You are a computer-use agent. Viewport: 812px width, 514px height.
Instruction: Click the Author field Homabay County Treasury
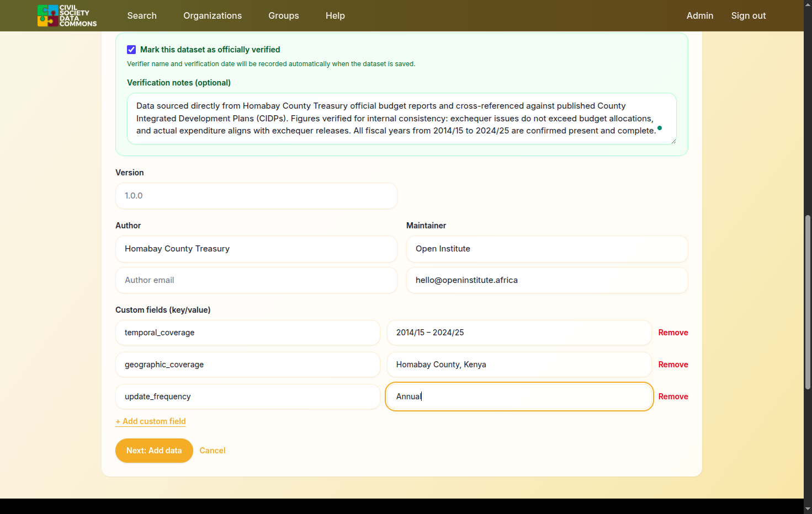point(256,249)
